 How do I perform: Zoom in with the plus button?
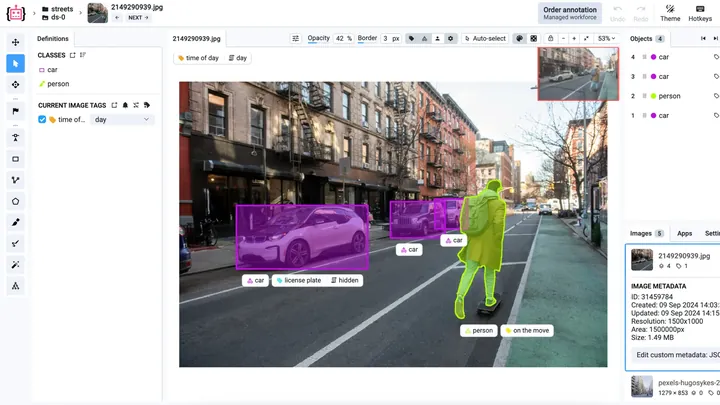pyautogui.click(x=574, y=39)
